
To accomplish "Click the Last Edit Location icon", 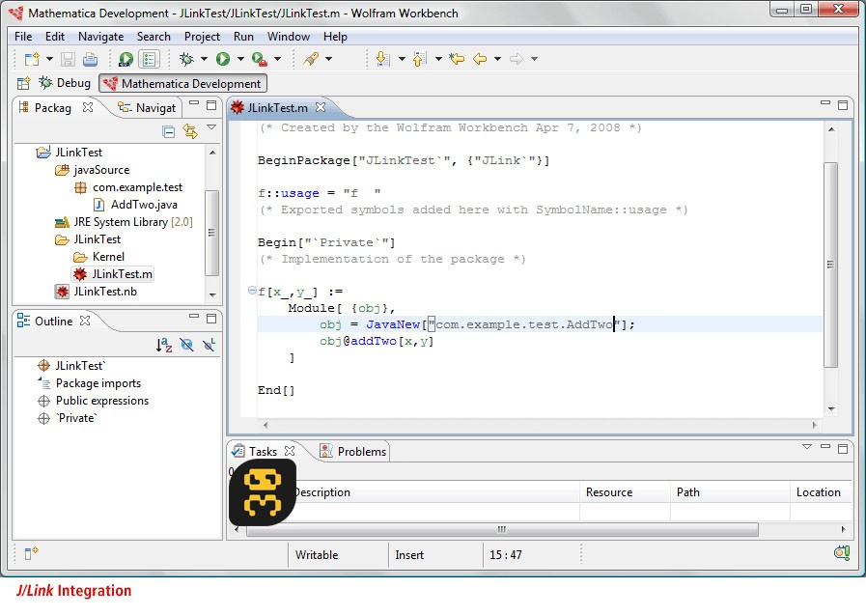I will (x=457, y=59).
